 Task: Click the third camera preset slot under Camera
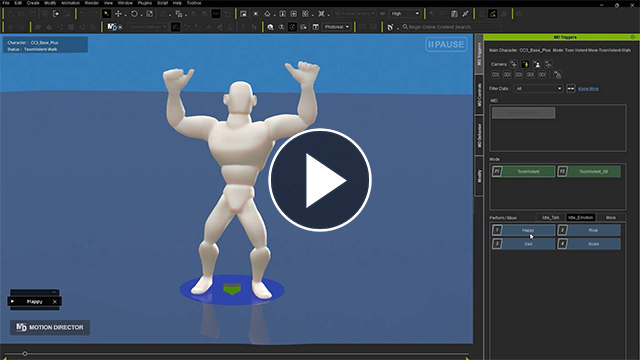[x=518, y=75]
